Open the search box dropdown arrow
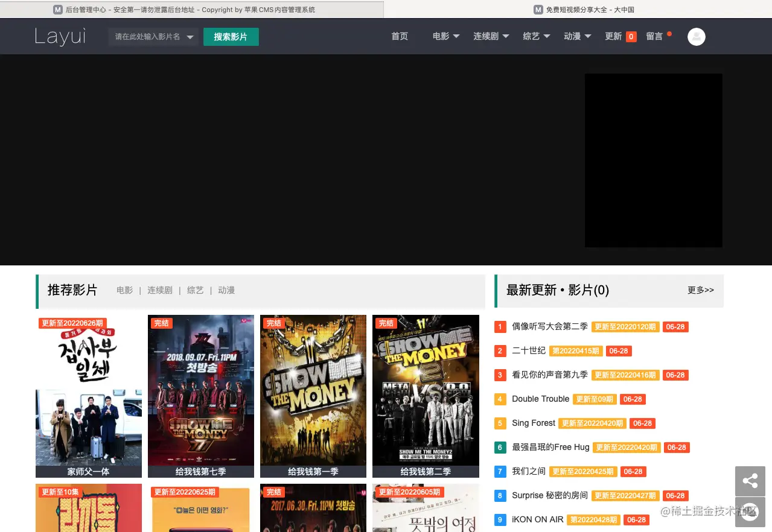Screen dimensions: 772x532 190,37
